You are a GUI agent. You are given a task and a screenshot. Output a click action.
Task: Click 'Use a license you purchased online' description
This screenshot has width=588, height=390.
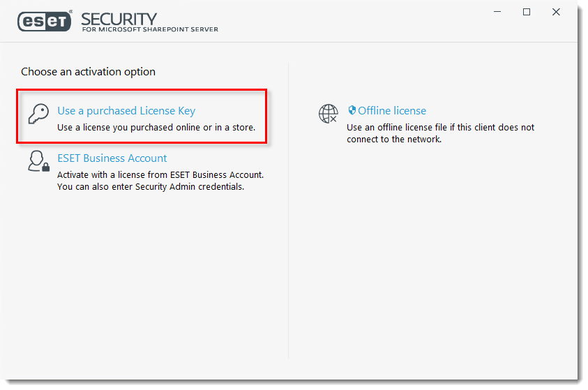pos(156,128)
